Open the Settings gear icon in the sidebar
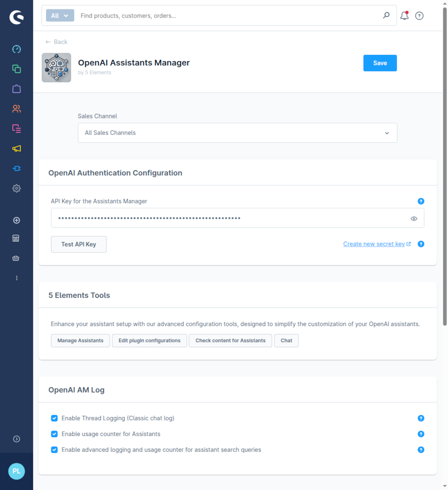448x490 pixels. tap(17, 188)
